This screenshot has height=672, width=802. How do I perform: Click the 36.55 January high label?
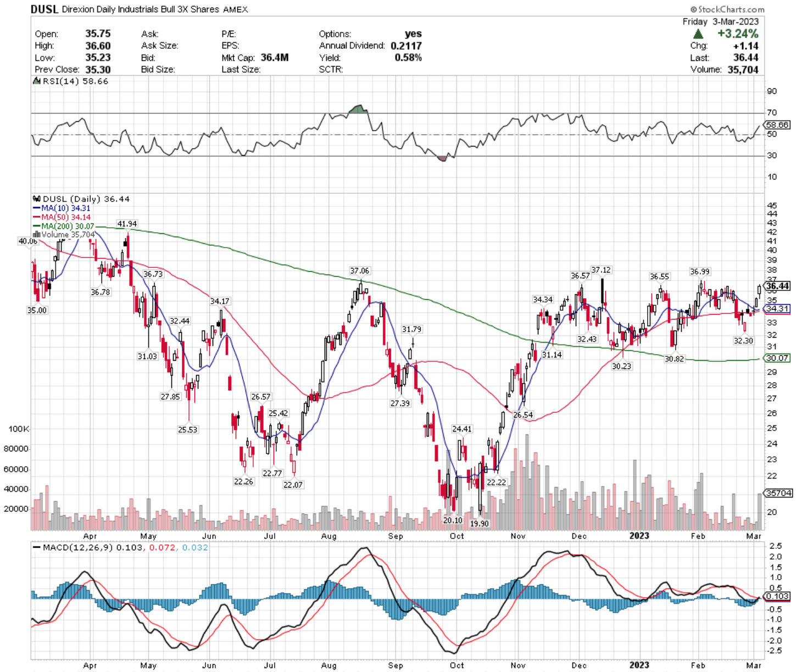tap(659, 276)
